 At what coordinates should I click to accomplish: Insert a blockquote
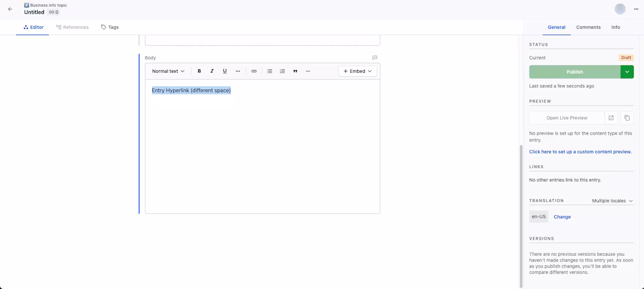[x=295, y=71]
